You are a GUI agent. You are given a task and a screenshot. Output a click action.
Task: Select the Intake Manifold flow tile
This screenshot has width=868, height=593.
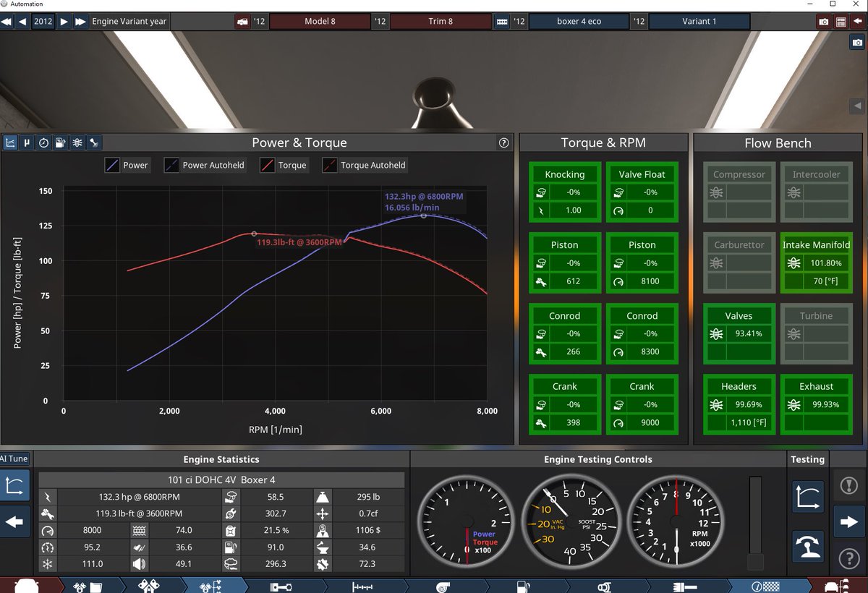coord(816,263)
